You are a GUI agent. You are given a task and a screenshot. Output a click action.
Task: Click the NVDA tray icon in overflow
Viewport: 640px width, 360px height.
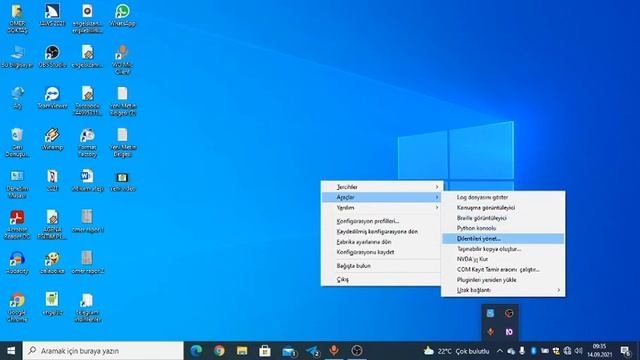509,332
